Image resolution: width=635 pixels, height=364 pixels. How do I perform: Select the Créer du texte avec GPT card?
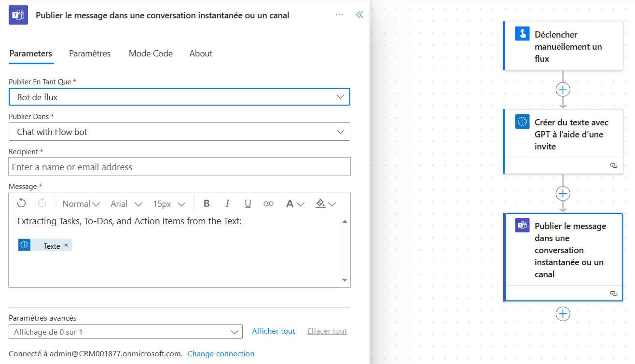563,141
